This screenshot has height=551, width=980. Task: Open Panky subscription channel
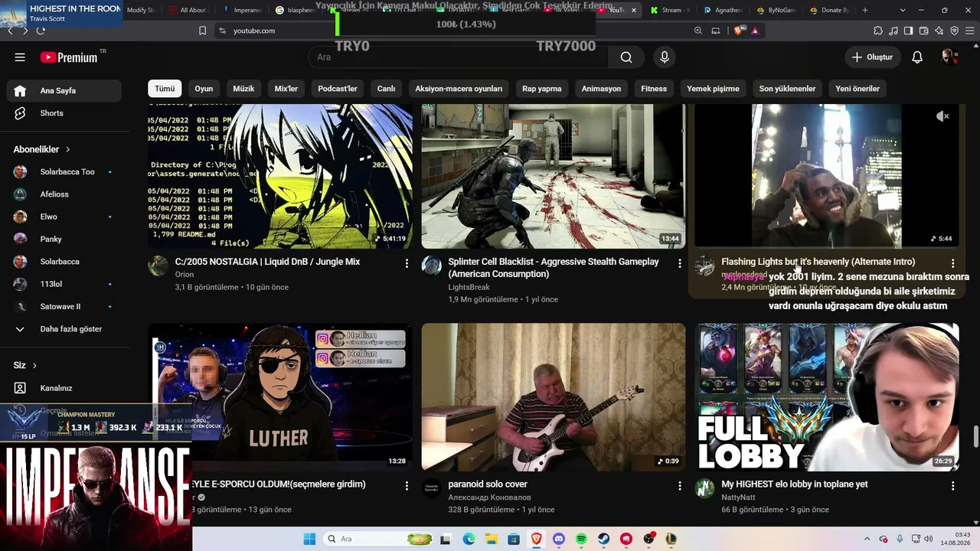coord(64,239)
